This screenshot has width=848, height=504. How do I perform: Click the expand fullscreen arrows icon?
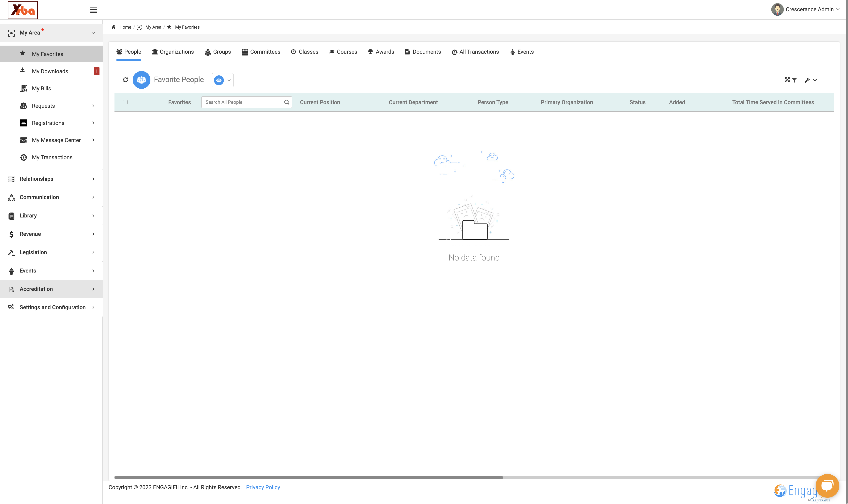(787, 80)
